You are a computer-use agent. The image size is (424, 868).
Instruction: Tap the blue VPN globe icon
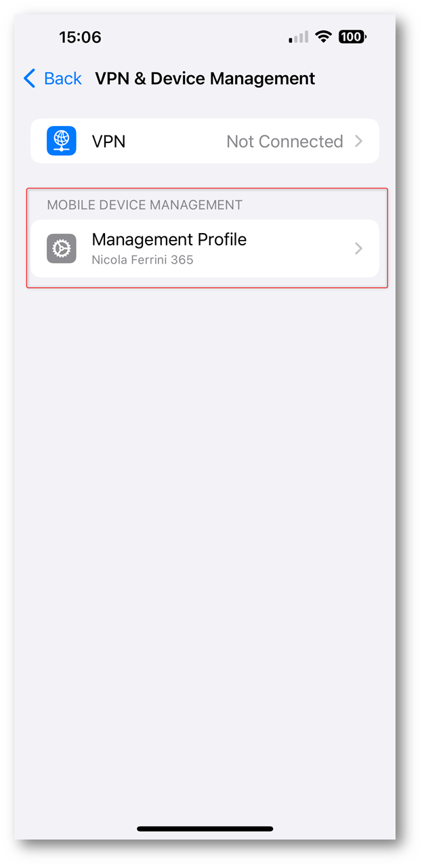[x=61, y=141]
